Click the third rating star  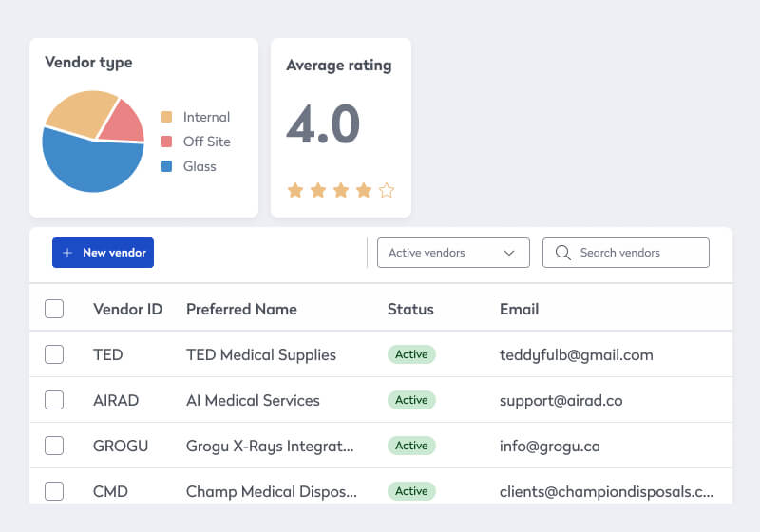coord(341,190)
